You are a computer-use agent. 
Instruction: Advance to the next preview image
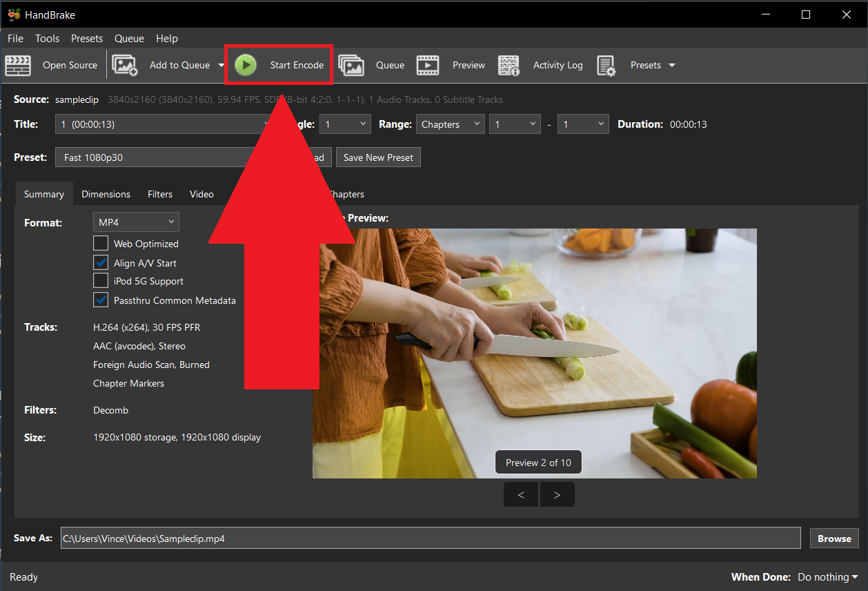557,494
